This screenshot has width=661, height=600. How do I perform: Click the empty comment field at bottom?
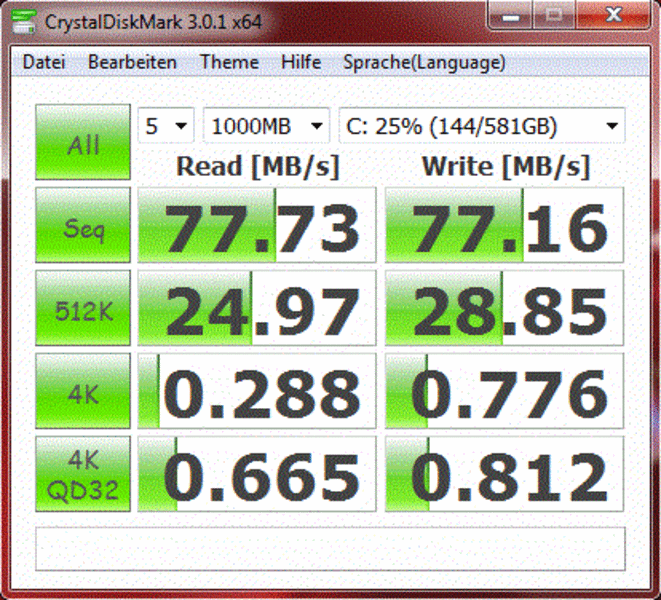[330, 549]
